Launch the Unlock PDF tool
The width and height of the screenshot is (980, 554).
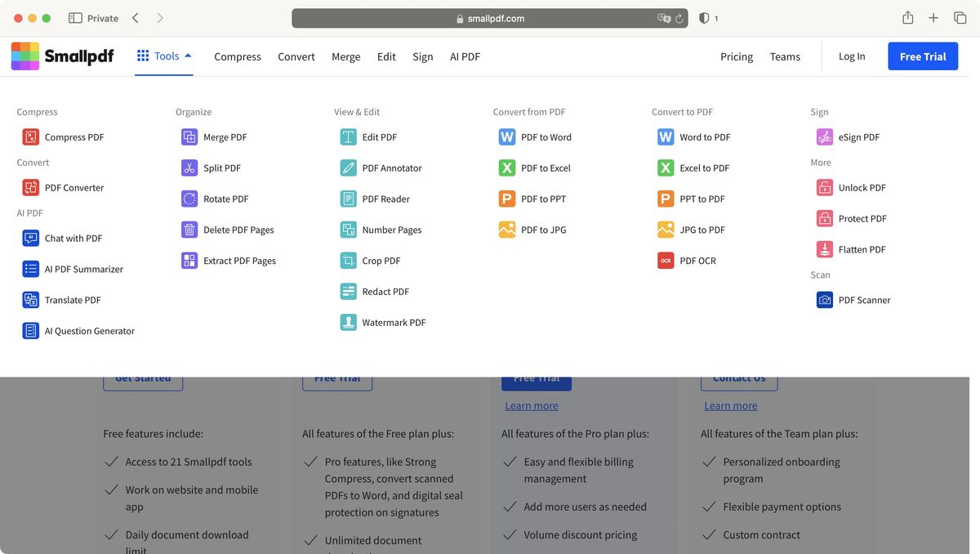[861, 187]
